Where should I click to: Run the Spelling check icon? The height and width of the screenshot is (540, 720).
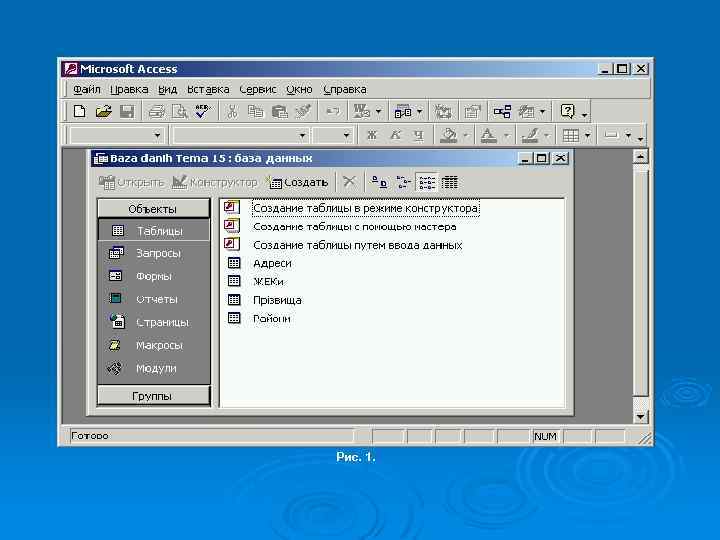tap(202, 111)
